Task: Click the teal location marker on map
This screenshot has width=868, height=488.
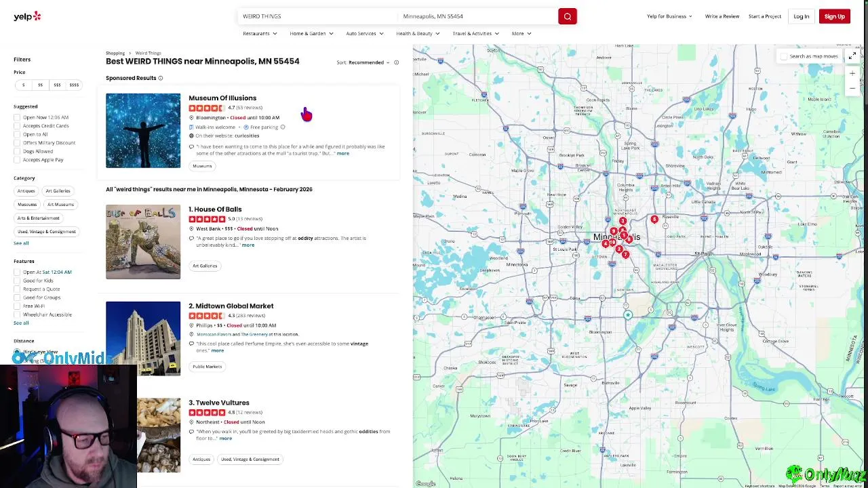Action: coord(628,314)
